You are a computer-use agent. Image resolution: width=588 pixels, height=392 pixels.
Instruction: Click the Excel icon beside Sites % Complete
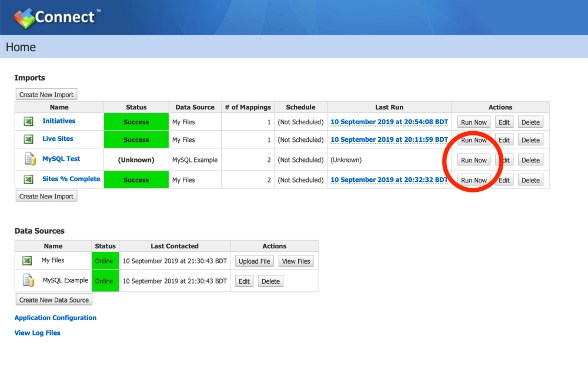click(x=28, y=179)
